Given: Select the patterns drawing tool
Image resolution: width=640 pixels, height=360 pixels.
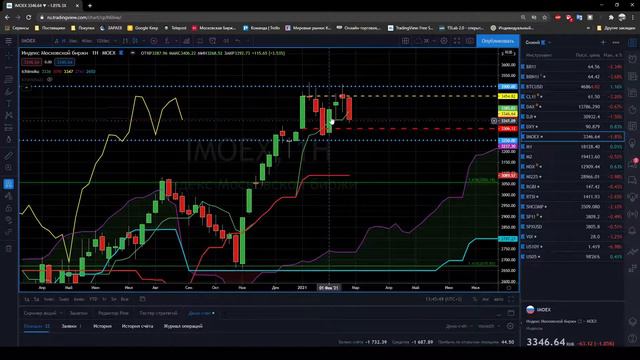Looking at the screenshot, I should pos(8,116).
